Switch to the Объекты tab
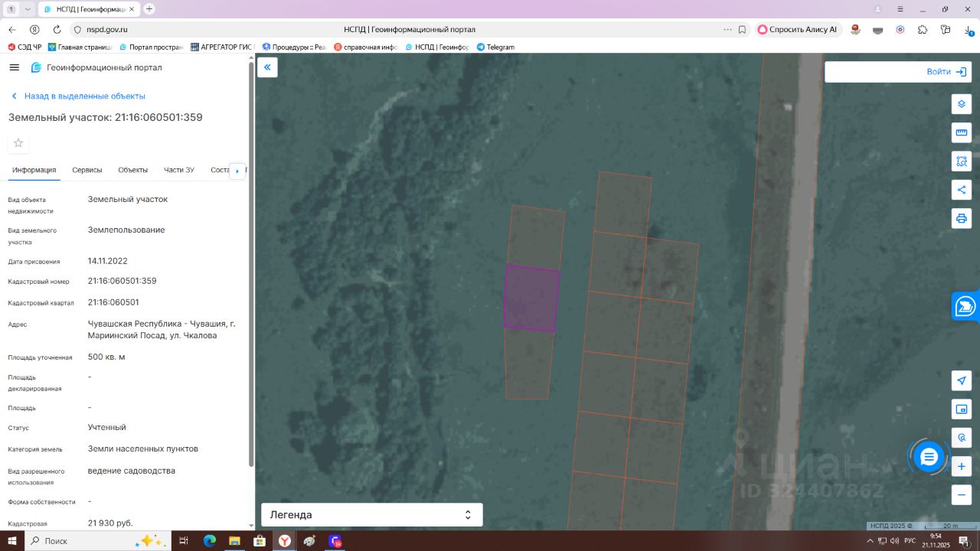Screen dimensions: 980x551 (133, 170)
